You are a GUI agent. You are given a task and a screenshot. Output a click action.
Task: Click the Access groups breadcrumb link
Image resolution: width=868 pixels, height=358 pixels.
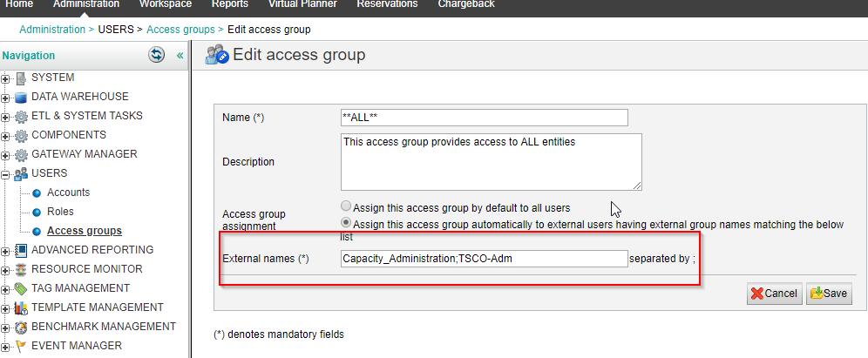tap(179, 30)
